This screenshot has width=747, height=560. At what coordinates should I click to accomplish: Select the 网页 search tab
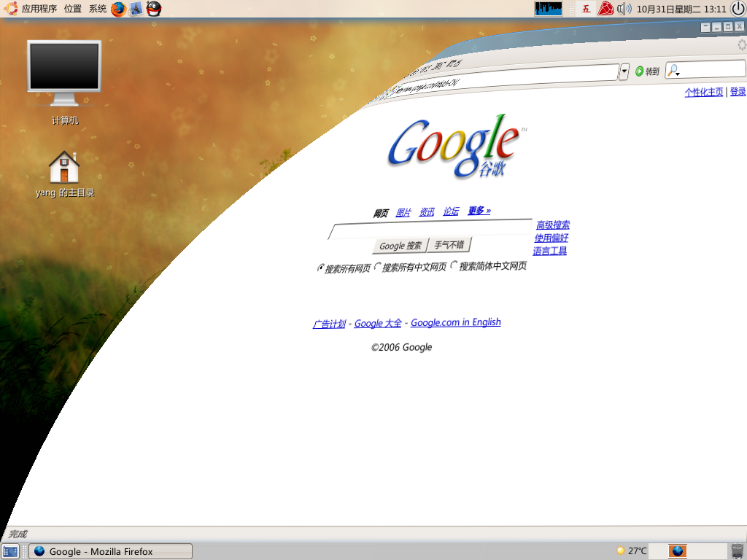click(381, 213)
